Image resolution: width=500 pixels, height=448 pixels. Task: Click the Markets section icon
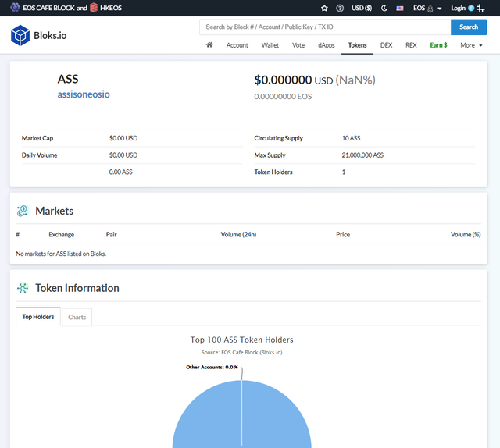point(23,211)
